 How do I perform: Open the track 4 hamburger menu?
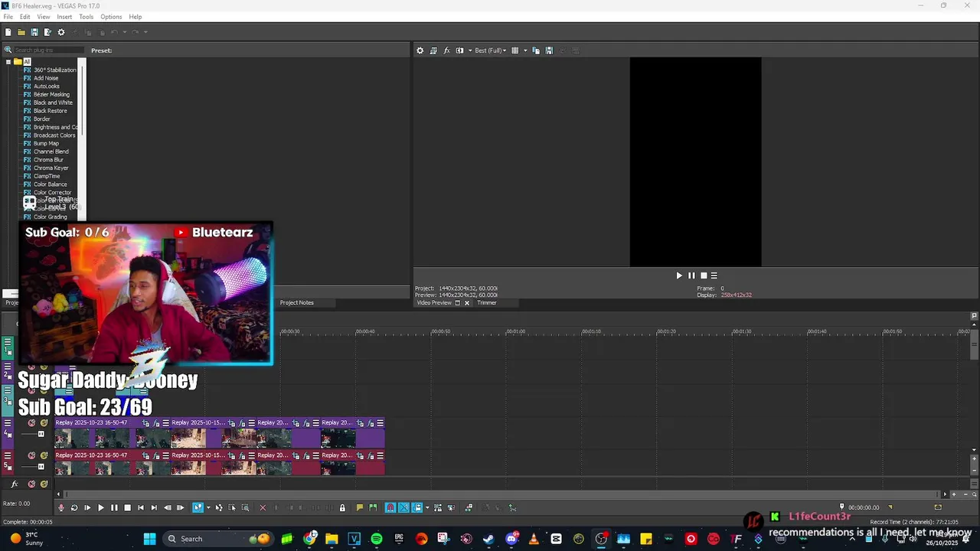click(8, 422)
